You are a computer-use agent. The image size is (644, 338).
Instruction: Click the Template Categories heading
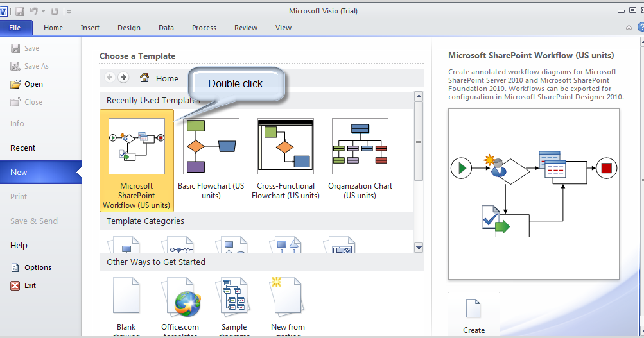tap(145, 221)
